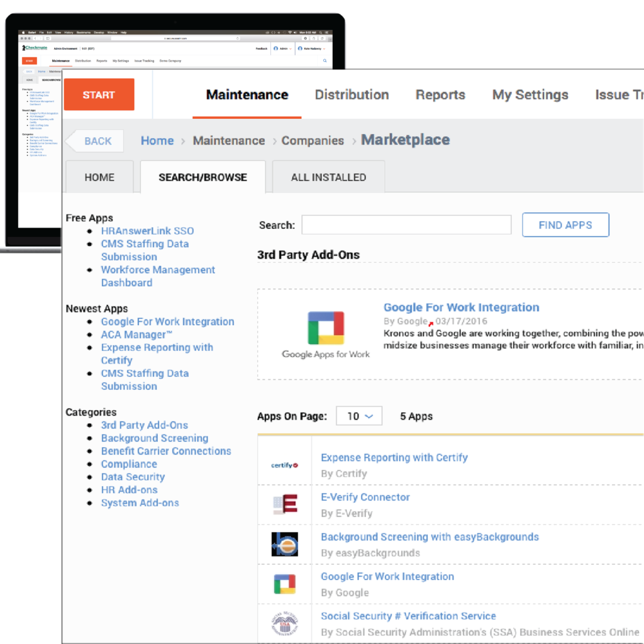Select the HOME tab
The image size is (644, 644).
(x=99, y=177)
